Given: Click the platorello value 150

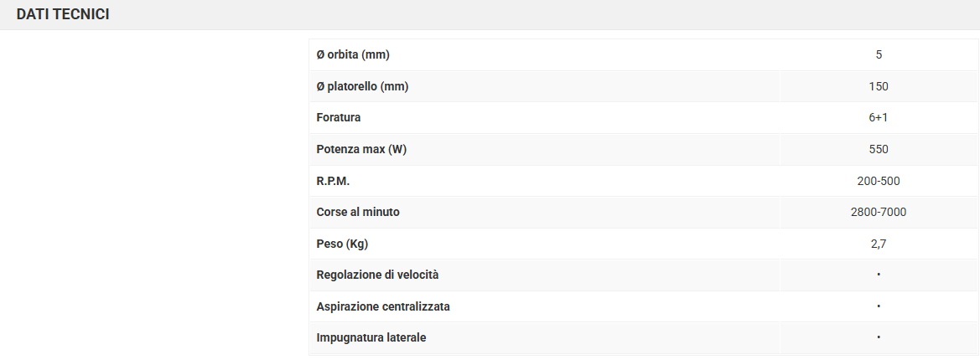Looking at the screenshot, I should click(x=879, y=86).
